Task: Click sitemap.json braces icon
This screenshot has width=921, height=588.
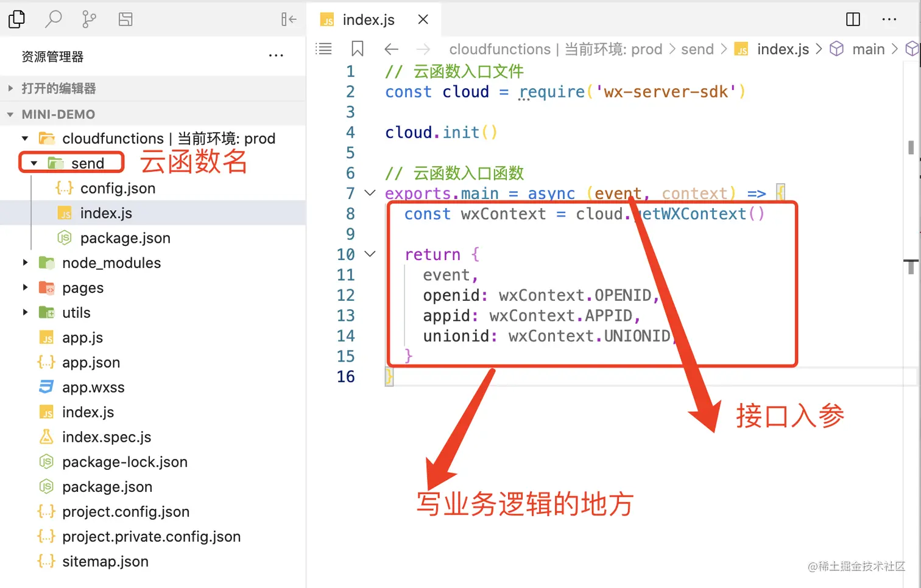Action: tap(46, 561)
